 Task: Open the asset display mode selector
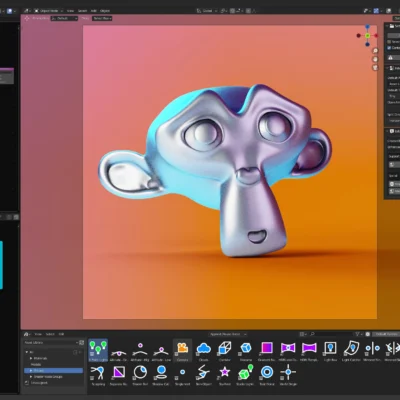303,334
